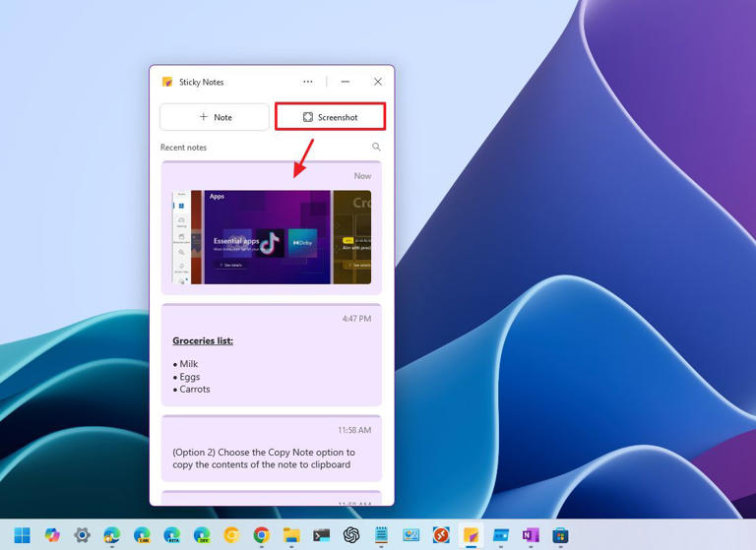The height and width of the screenshot is (550, 756).
Task: Open Microsoft Edge from the taskbar
Action: coord(112,535)
